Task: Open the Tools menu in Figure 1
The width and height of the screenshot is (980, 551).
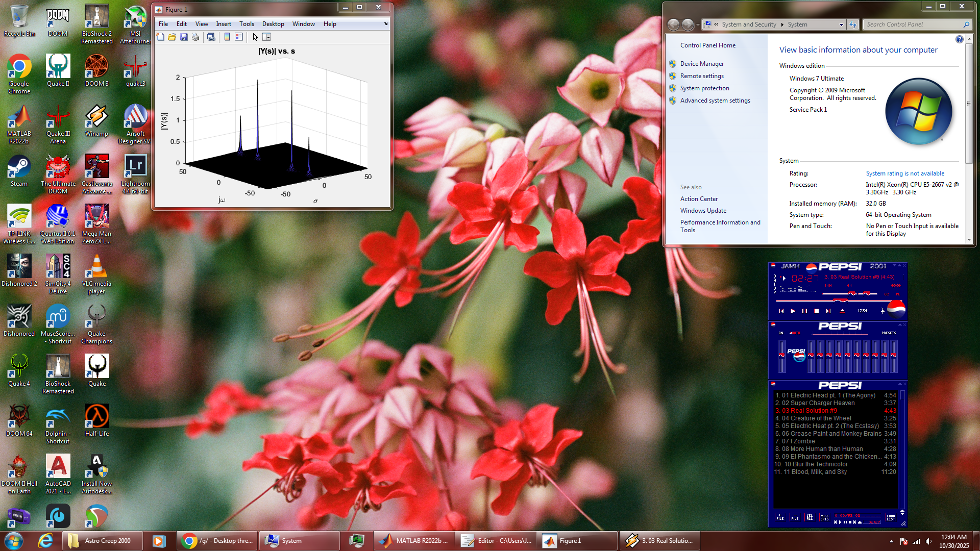Action: tap(247, 24)
